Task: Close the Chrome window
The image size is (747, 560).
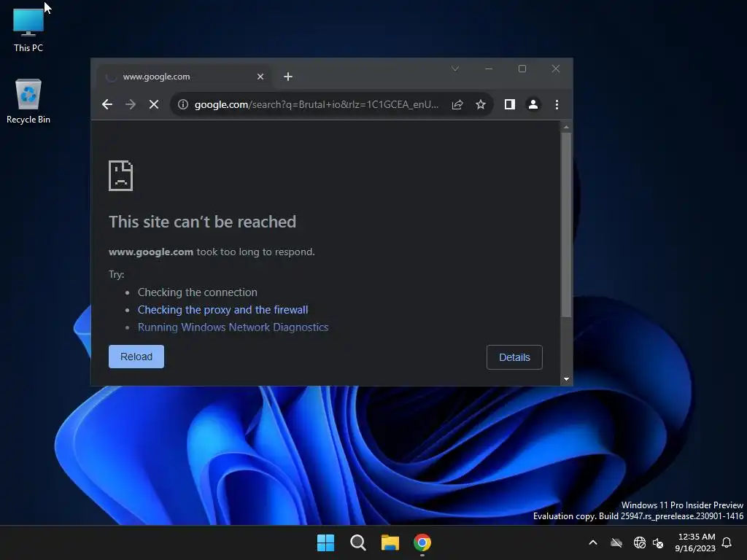Action: [556, 69]
